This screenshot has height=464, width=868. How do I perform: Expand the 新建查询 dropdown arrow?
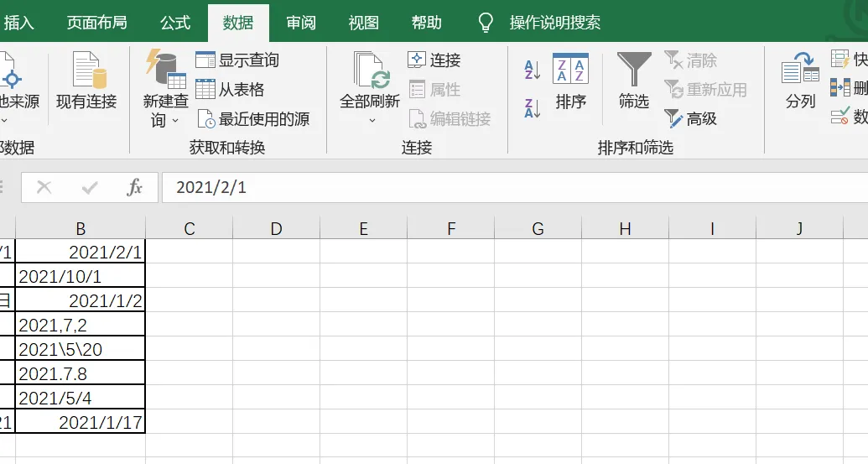point(175,120)
